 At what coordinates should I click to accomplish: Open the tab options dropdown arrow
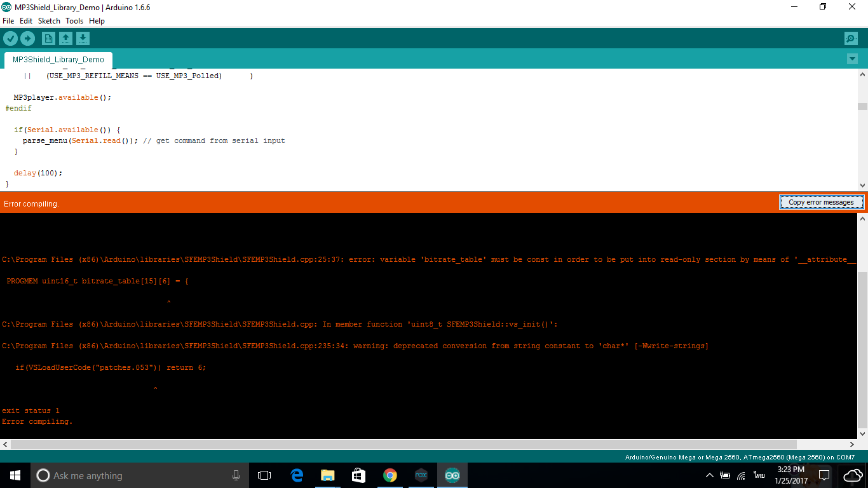(x=852, y=59)
